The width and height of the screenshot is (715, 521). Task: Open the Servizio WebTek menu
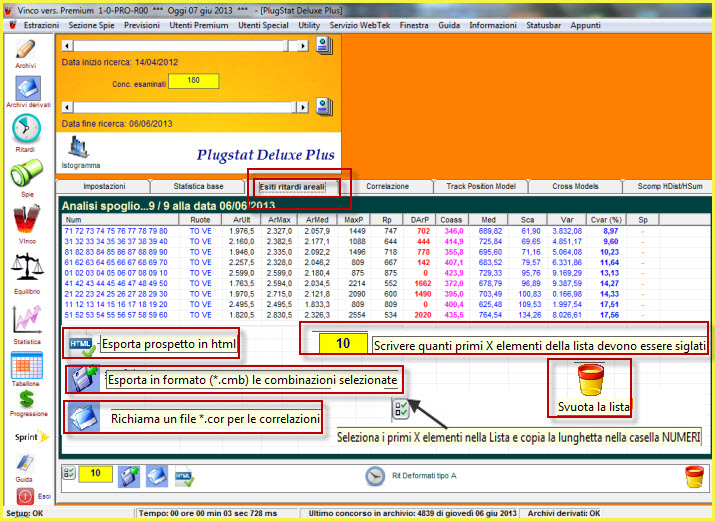tap(360, 26)
